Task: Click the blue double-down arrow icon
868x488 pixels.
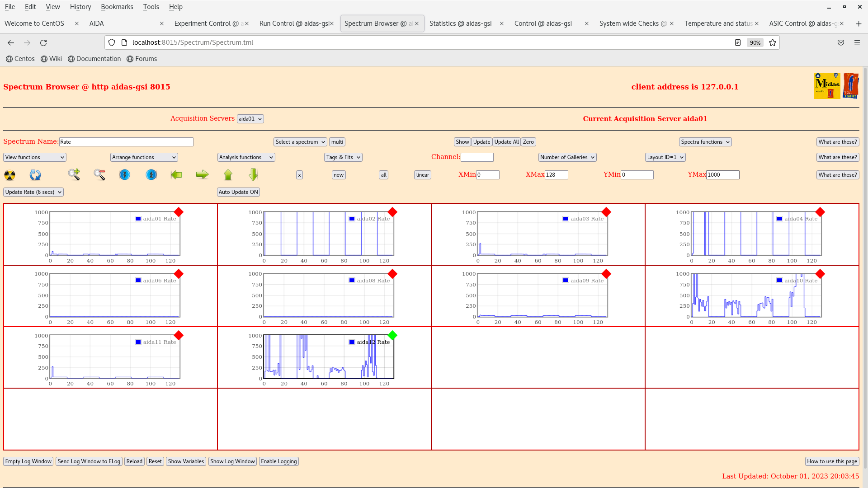Action: [x=125, y=175]
